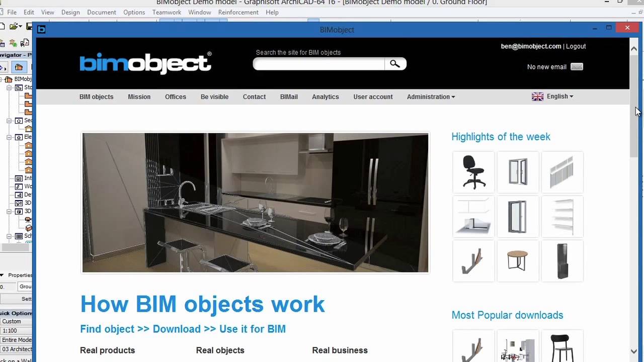Open the Teamwork menu
Screen dimensions: 644x362
click(x=167, y=12)
